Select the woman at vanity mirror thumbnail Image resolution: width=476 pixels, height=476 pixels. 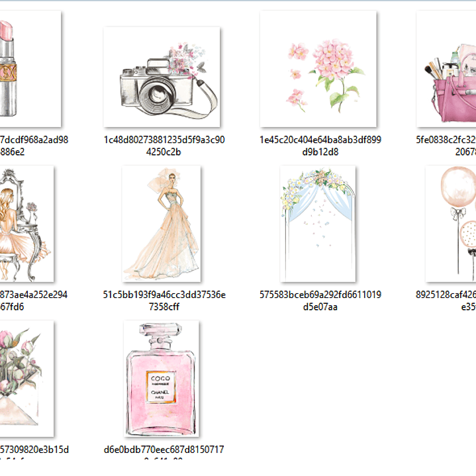[26, 224]
